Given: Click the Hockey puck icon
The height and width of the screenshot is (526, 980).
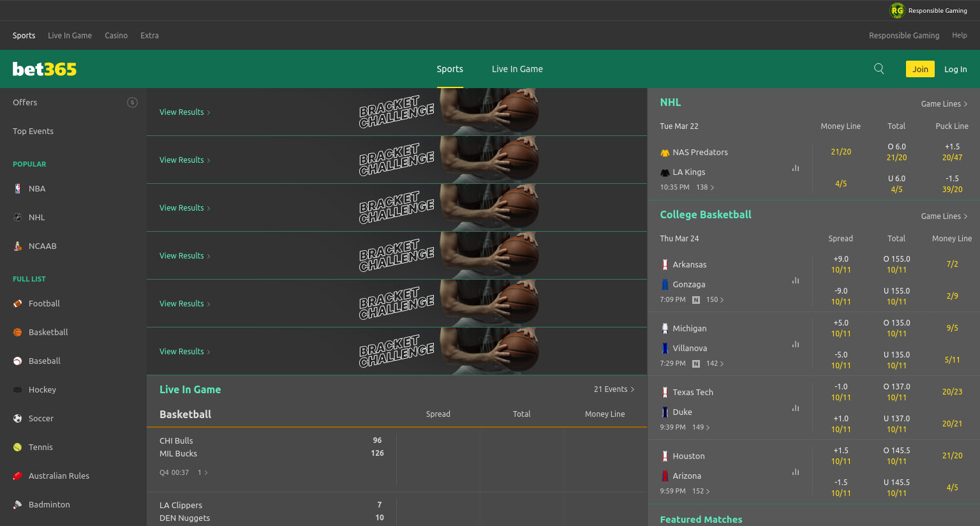Looking at the screenshot, I should pyautogui.click(x=18, y=389).
